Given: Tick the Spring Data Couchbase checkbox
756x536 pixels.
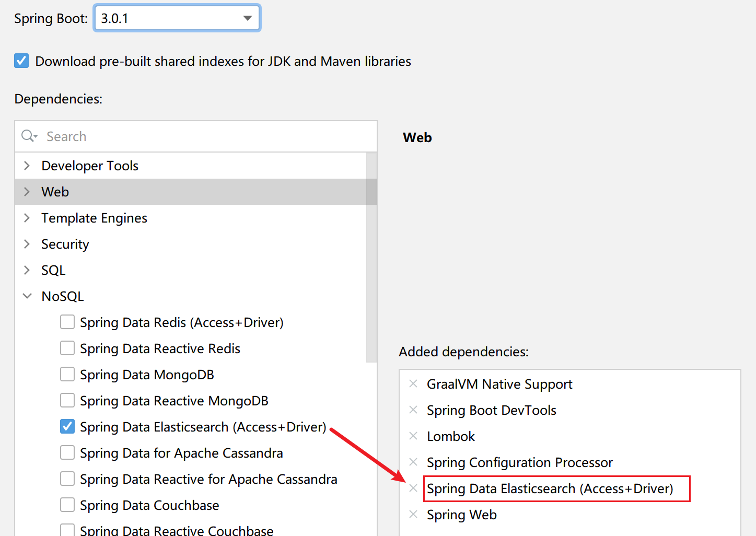Looking at the screenshot, I should (x=67, y=505).
